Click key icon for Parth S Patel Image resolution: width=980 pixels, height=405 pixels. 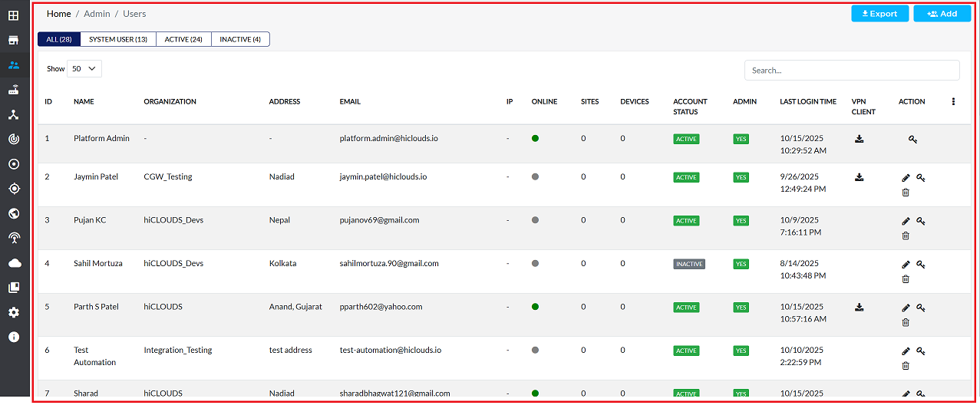tap(920, 308)
